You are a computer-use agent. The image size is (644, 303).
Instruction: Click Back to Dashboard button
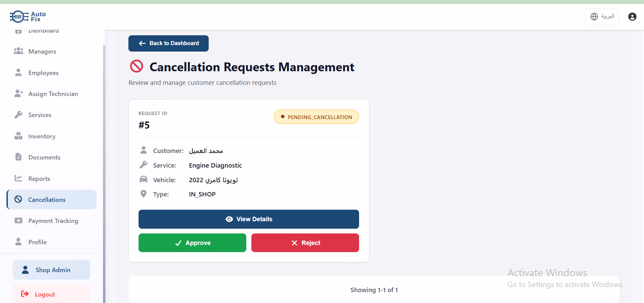coord(168,43)
